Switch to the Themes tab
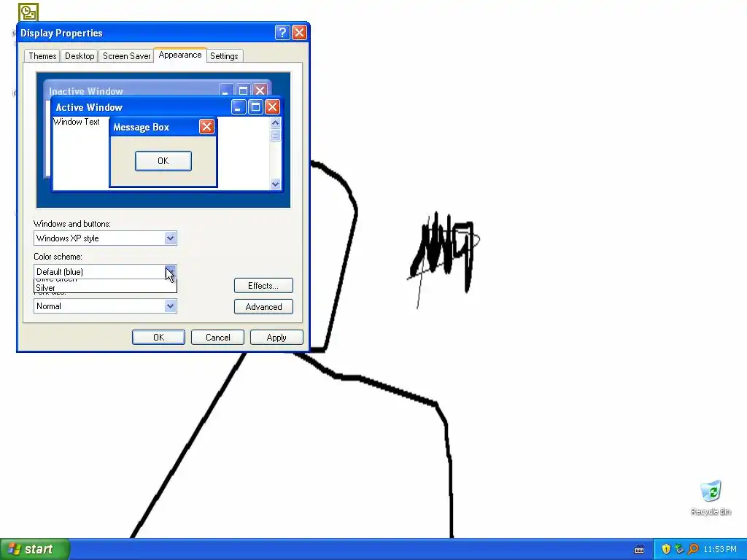The width and height of the screenshot is (747, 560). coord(42,55)
